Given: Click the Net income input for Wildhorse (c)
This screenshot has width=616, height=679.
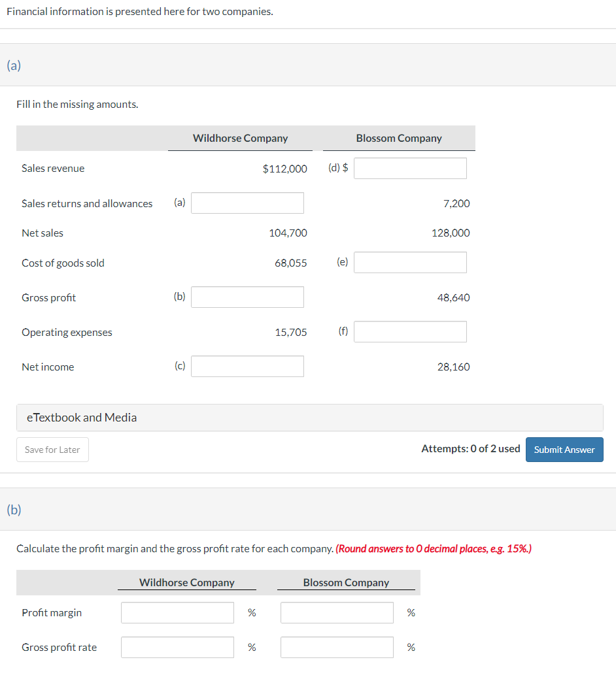Looking at the screenshot, I should point(247,366).
